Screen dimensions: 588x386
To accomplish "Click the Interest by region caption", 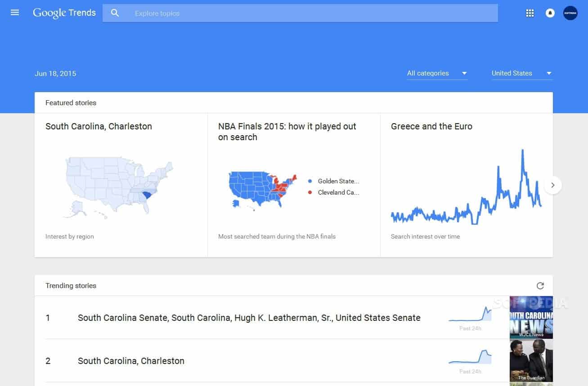I will pos(70,236).
